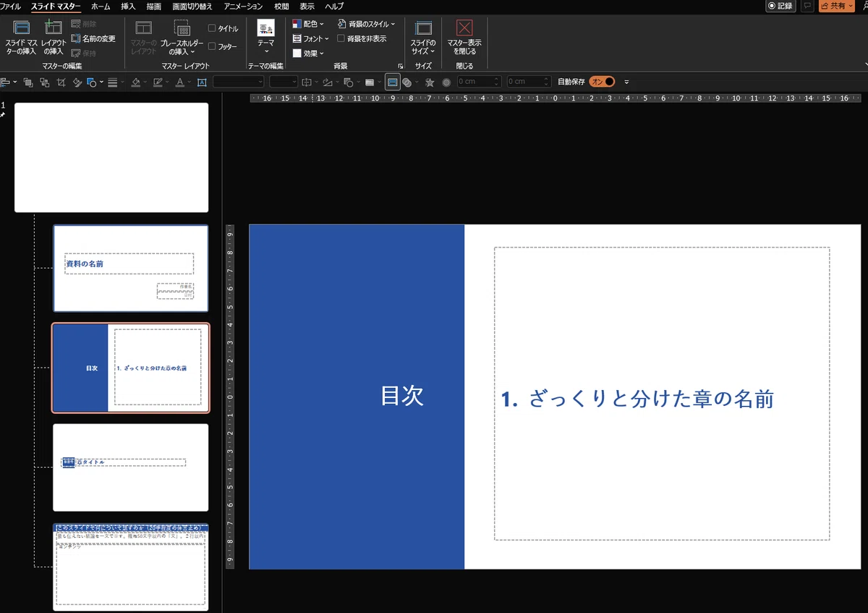This screenshot has height=613, width=868.
Task: Open the Colors dropdown (配色)
Action: (308, 24)
